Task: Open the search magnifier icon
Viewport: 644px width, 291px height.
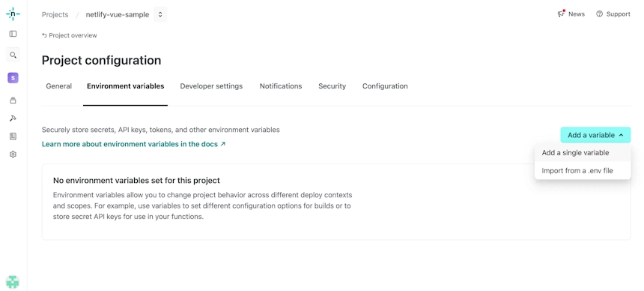Action: pyautogui.click(x=13, y=55)
